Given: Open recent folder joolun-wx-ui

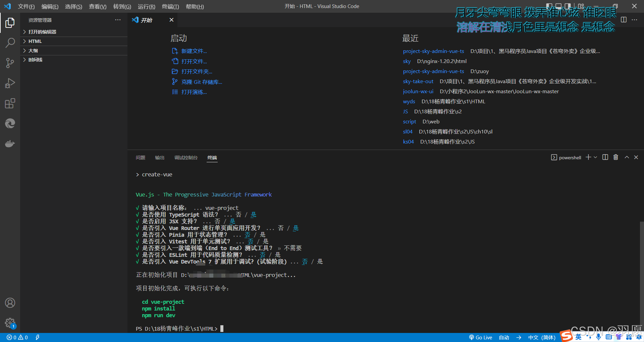Looking at the screenshot, I should pos(418,92).
